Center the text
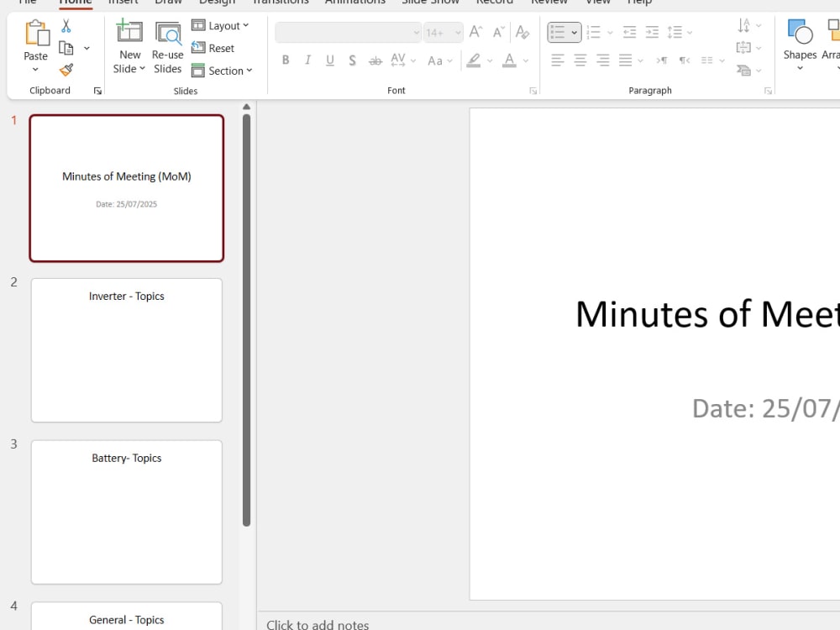This screenshot has width=840, height=630. [x=580, y=60]
